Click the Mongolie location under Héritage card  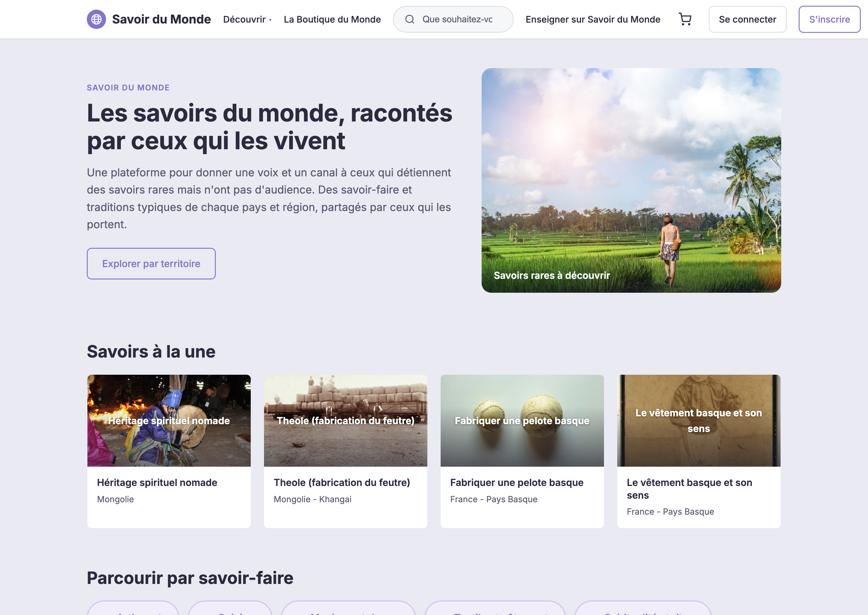pos(115,499)
